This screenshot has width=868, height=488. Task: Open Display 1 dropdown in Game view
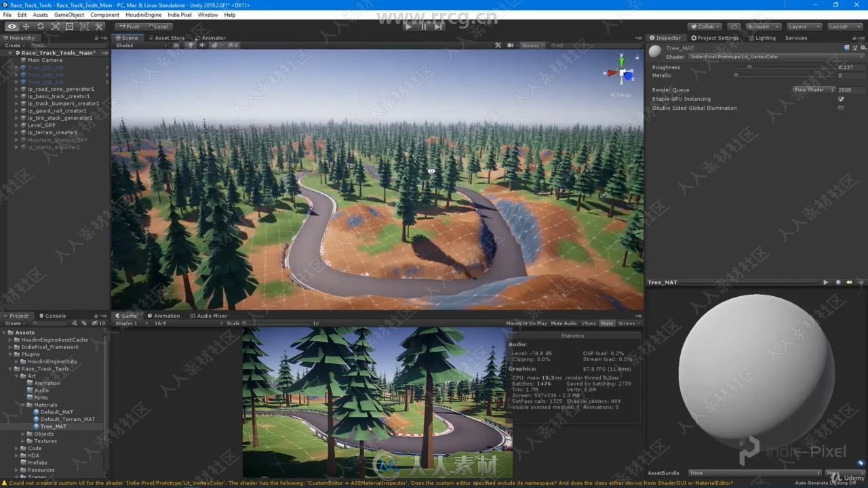[x=130, y=323]
